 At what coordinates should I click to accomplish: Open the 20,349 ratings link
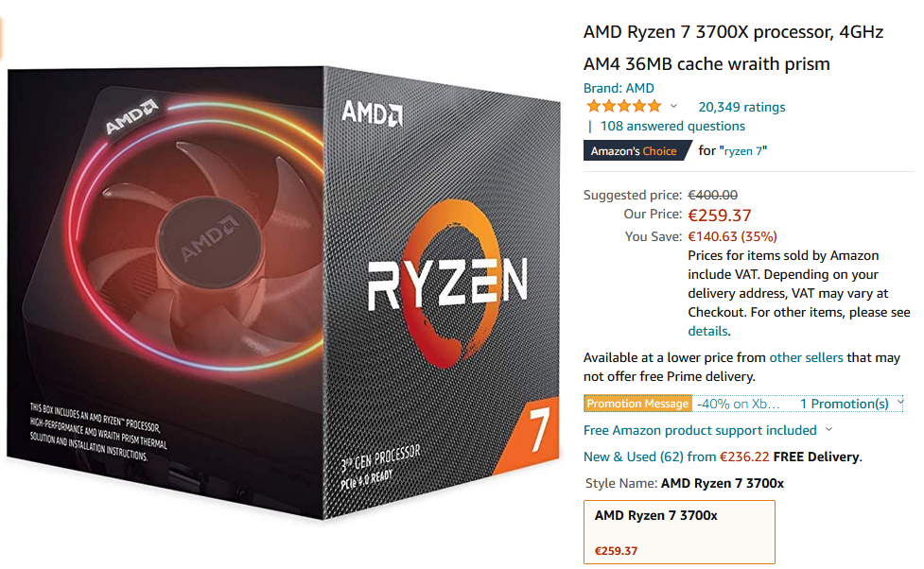741,107
